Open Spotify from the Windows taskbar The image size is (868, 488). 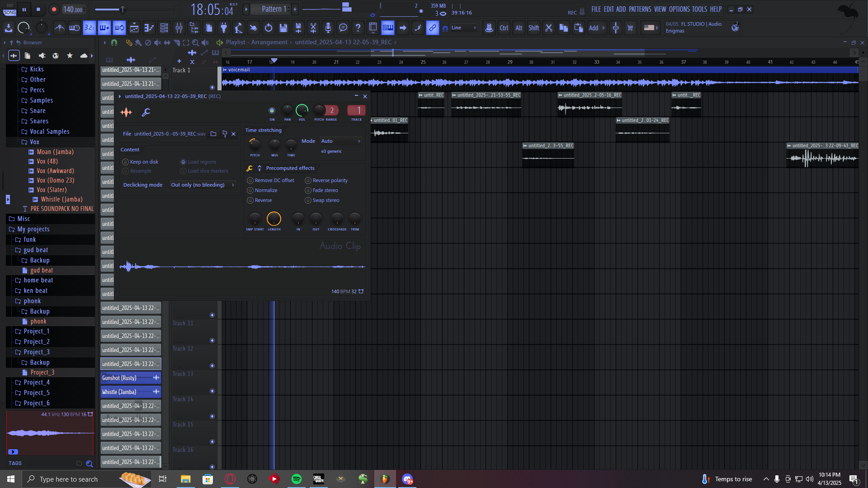[x=297, y=479]
